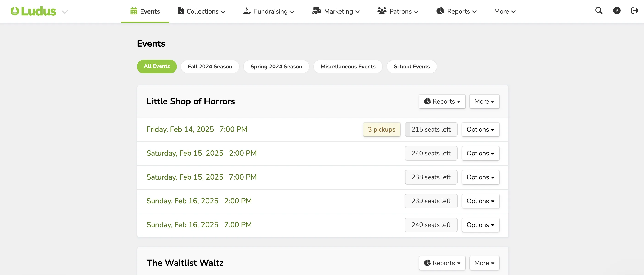Image resolution: width=644 pixels, height=275 pixels.
Task: Open Reports dropdown for Little Shop of Horrors
Action: (442, 101)
